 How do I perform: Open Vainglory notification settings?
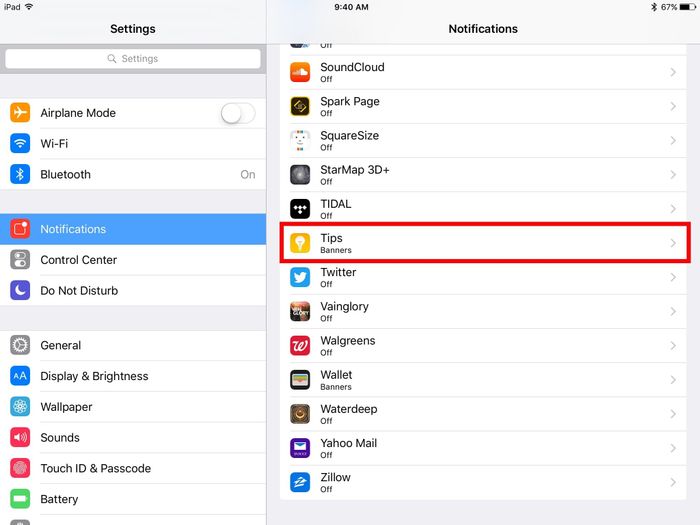[x=483, y=312]
